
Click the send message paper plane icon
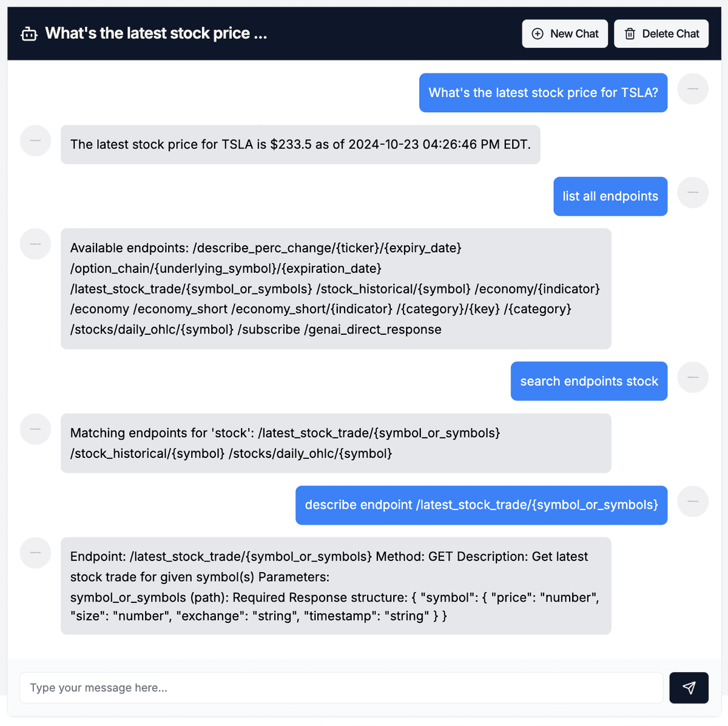coord(689,687)
